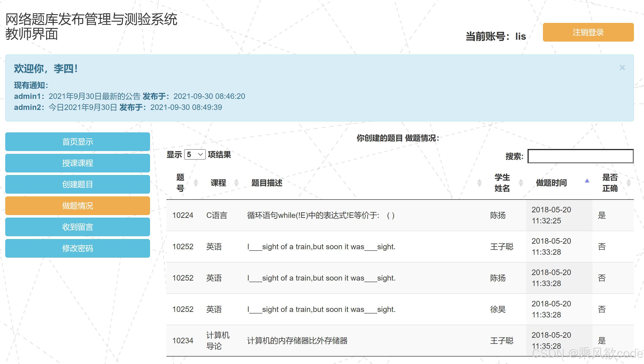Sort by 学生姓名 column sort arrows

(521, 183)
